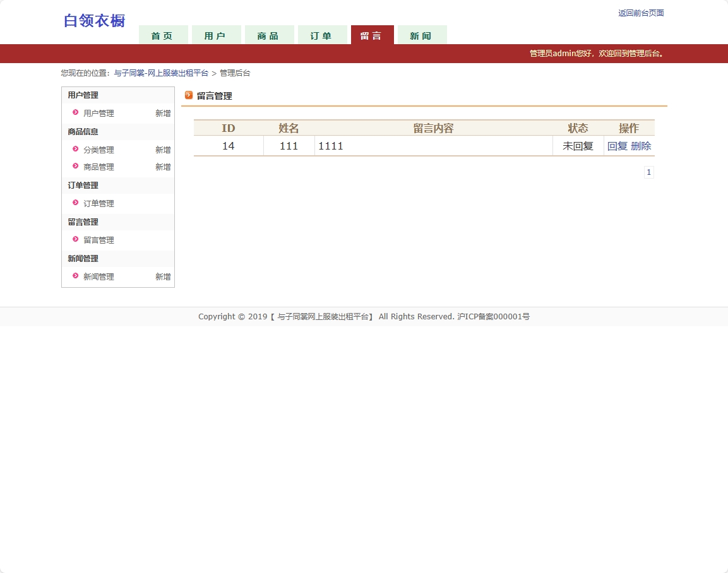
Task: Click the 白领衣橱 site logo
Action: [93, 20]
